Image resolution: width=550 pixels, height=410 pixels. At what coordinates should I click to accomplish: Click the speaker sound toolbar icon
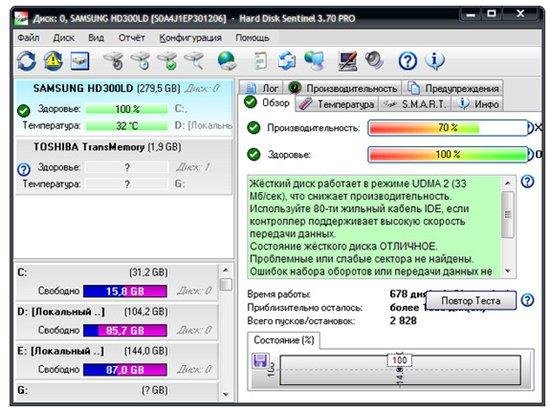click(374, 60)
